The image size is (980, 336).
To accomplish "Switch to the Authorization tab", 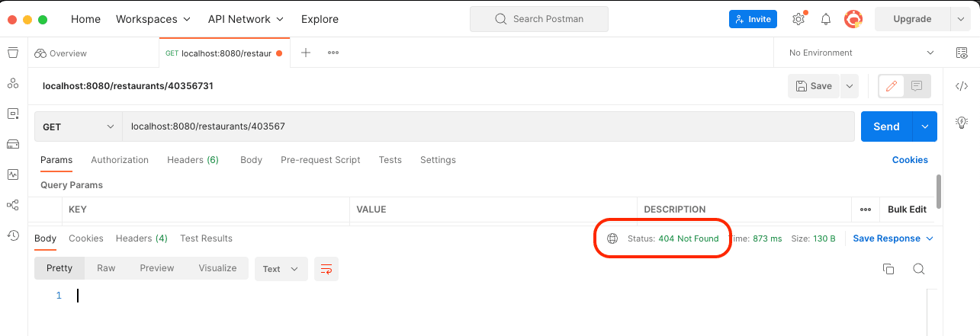I will coord(120,160).
